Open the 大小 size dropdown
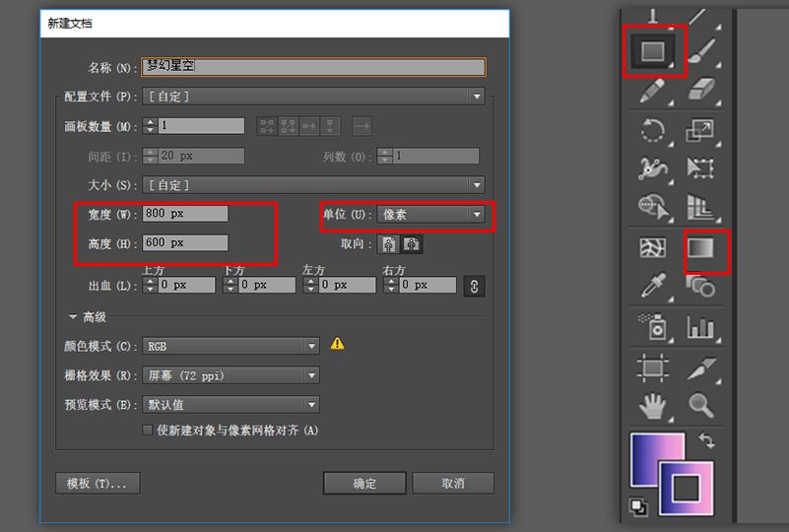The height and width of the screenshot is (532, 789). pos(313,184)
